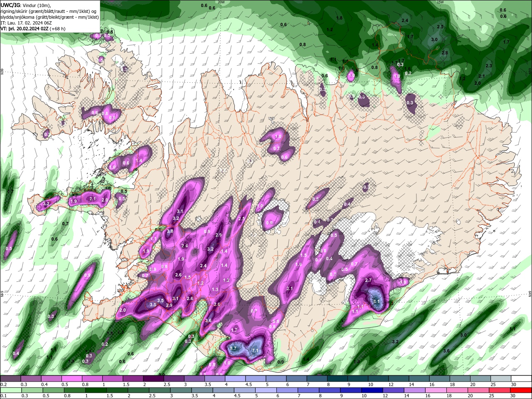
Task: Click the 2.7 value above the 8.1 maximum
Action: click(368, 280)
